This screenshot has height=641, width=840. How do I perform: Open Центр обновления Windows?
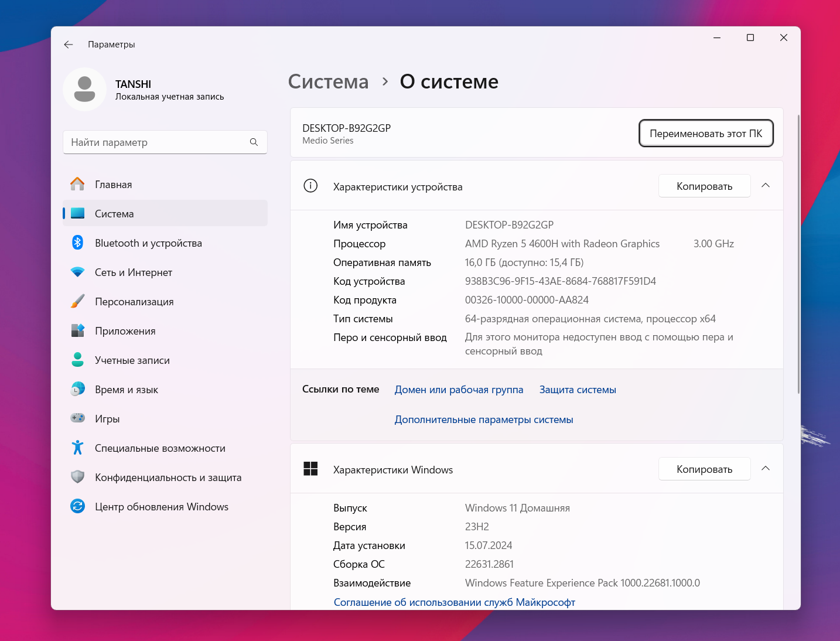pyautogui.click(x=165, y=506)
